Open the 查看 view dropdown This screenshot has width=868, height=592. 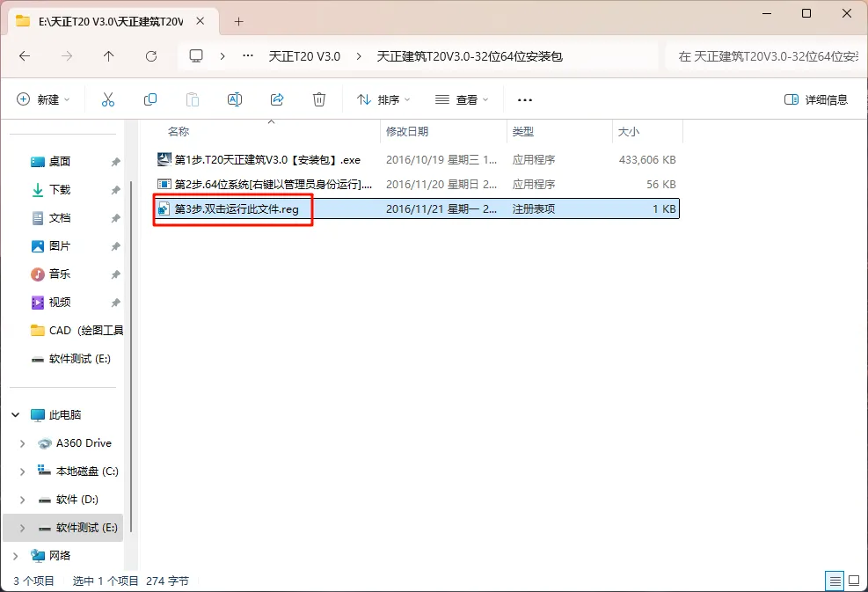coord(462,99)
